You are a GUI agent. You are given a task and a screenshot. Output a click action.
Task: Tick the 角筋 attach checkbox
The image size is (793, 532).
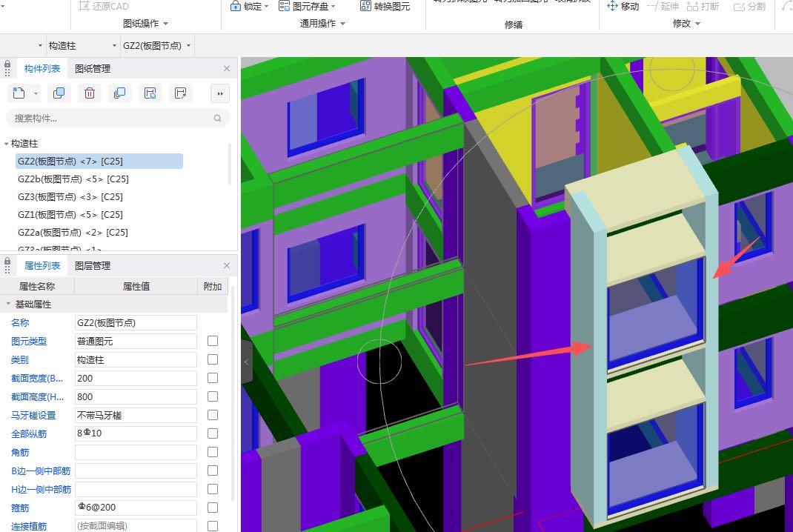pyautogui.click(x=213, y=452)
